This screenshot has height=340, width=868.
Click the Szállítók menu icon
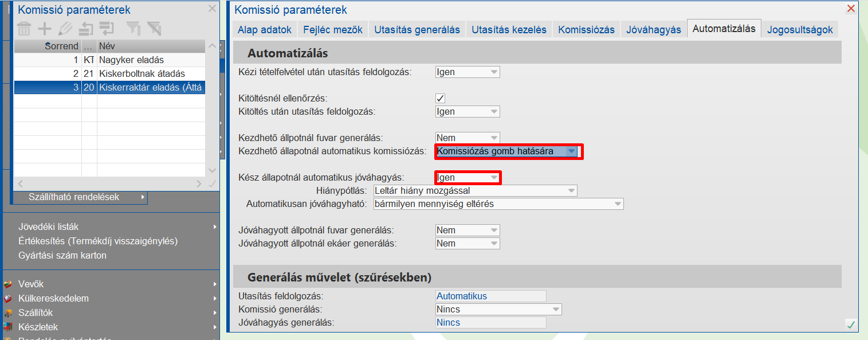8,313
